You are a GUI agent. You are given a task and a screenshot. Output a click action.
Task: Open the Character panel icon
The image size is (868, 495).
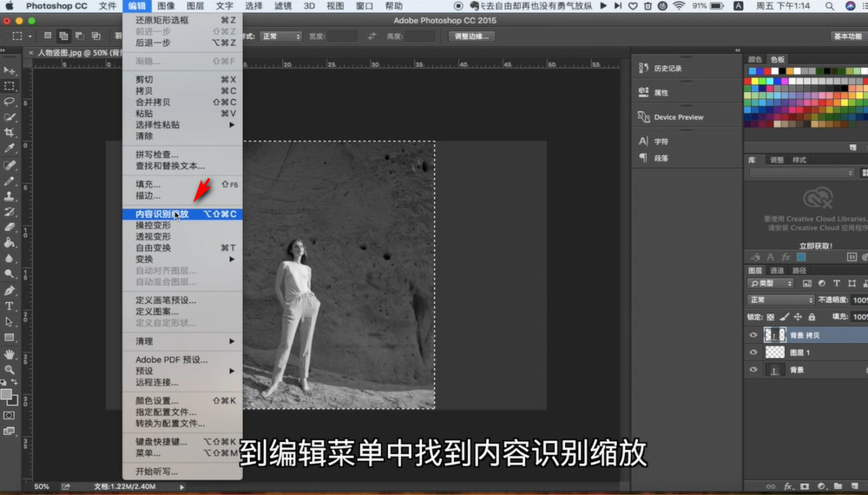point(643,142)
